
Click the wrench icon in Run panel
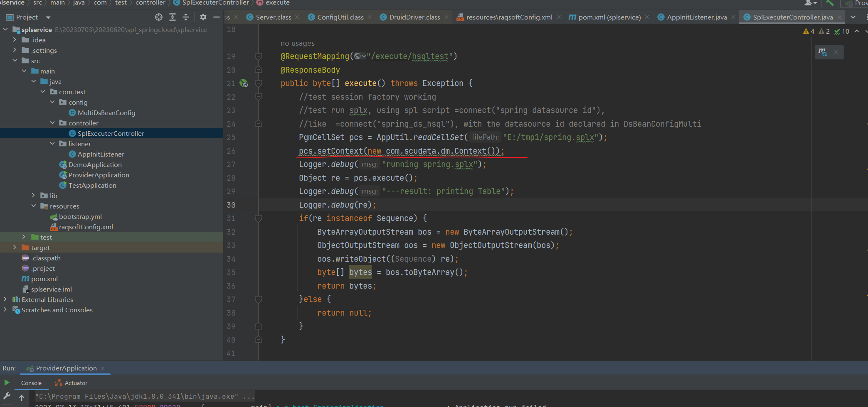7,396
